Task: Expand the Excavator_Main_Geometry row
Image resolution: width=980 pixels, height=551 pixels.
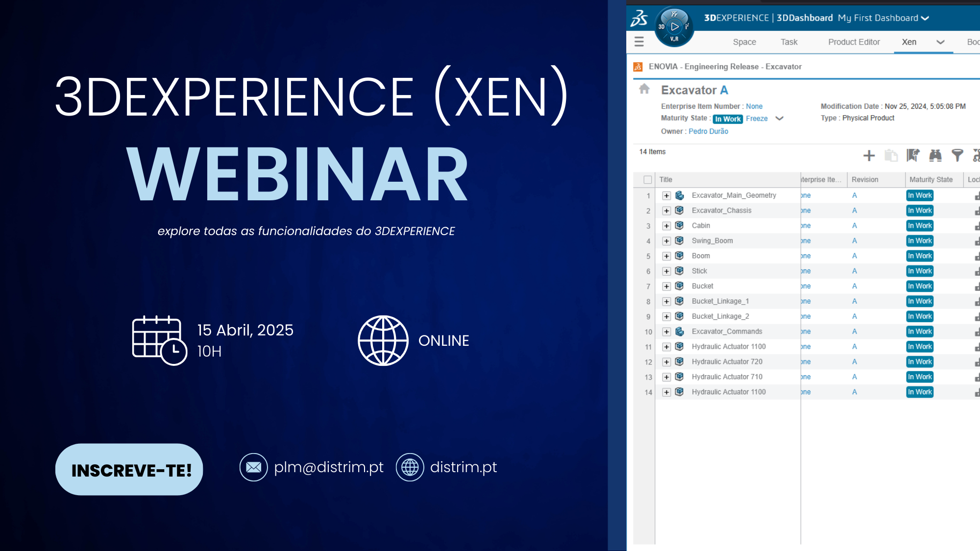Action: 666,196
